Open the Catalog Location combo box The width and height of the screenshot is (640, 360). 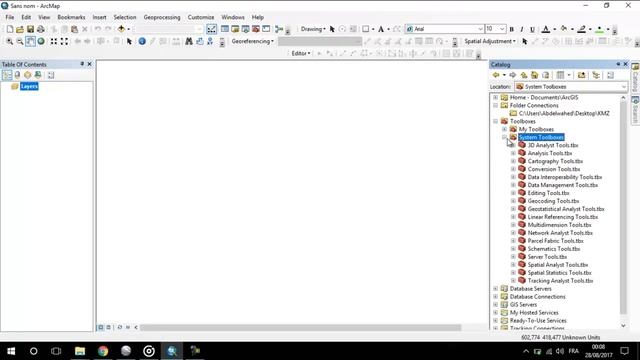(x=571, y=87)
